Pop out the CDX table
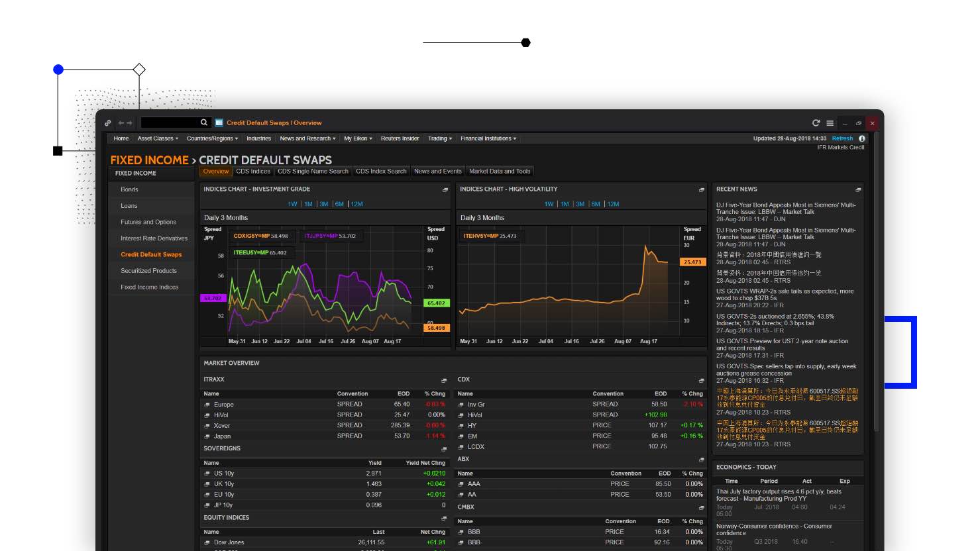980x551 pixels. point(701,381)
